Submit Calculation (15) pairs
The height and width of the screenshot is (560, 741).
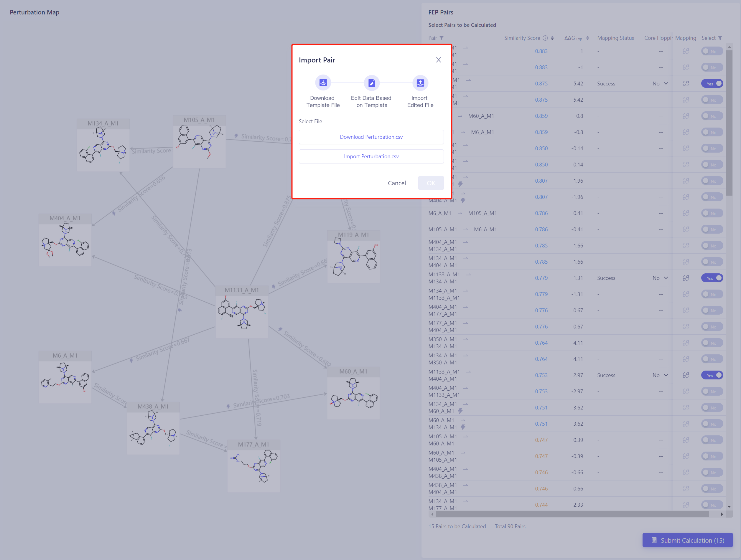pos(687,540)
